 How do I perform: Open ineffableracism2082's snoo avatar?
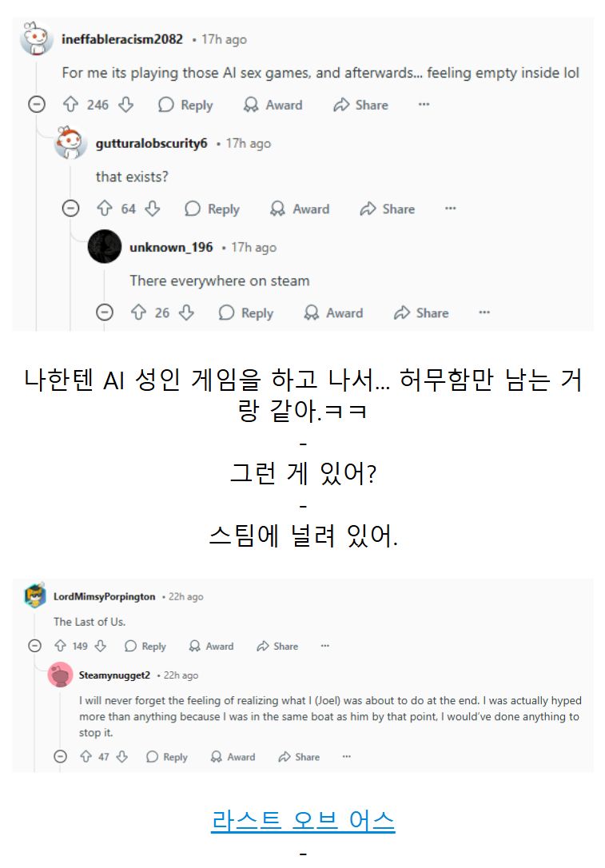coord(37,38)
